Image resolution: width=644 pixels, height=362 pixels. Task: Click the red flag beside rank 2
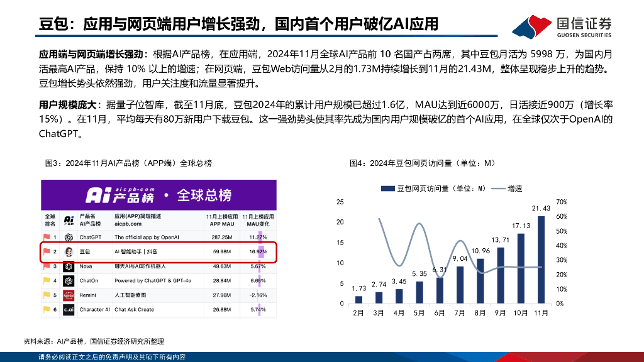click(47, 251)
